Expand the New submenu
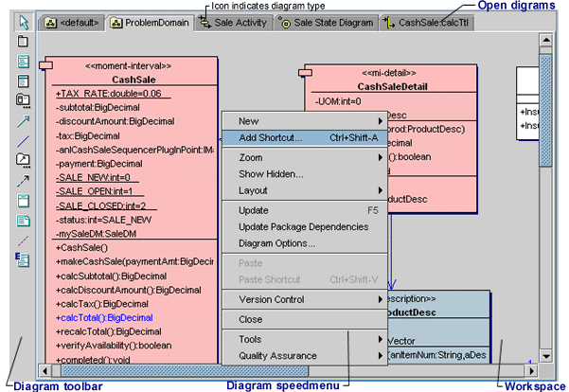569x392 pixels. [305, 121]
